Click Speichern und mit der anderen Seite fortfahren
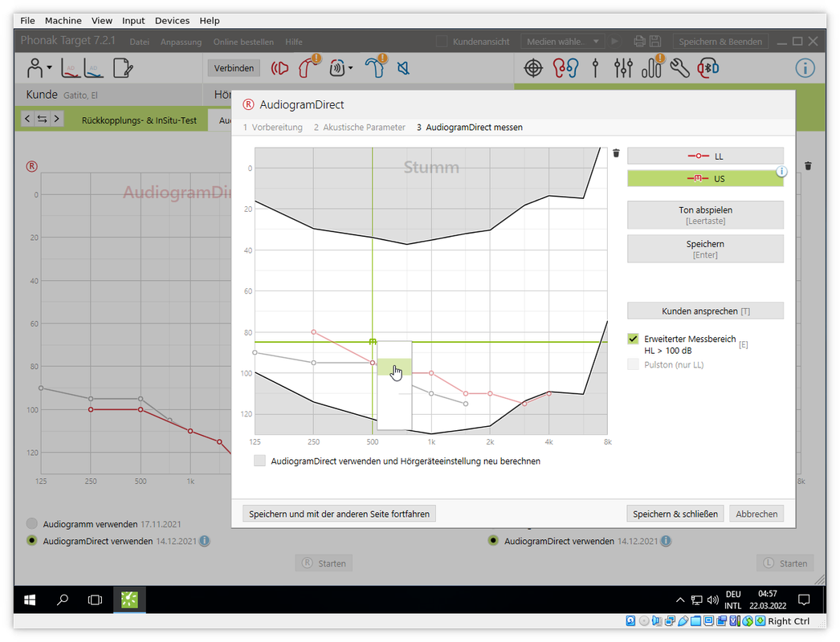 coord(339,514)
